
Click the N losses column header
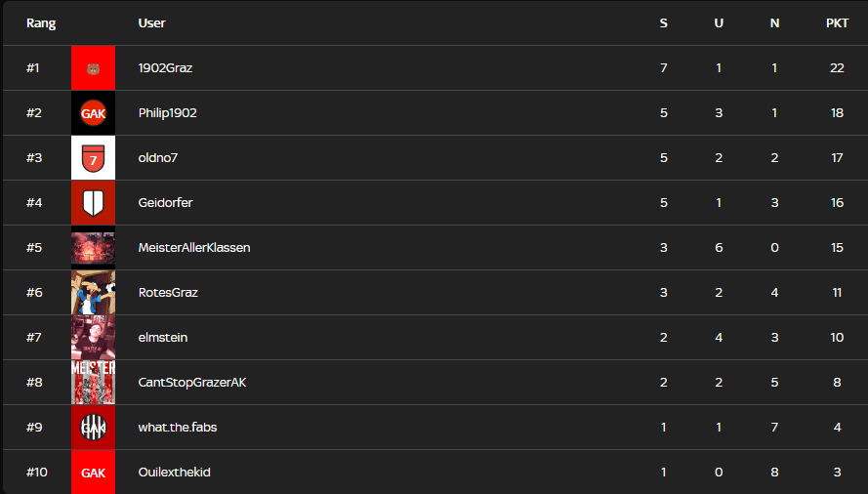point(774,23)
